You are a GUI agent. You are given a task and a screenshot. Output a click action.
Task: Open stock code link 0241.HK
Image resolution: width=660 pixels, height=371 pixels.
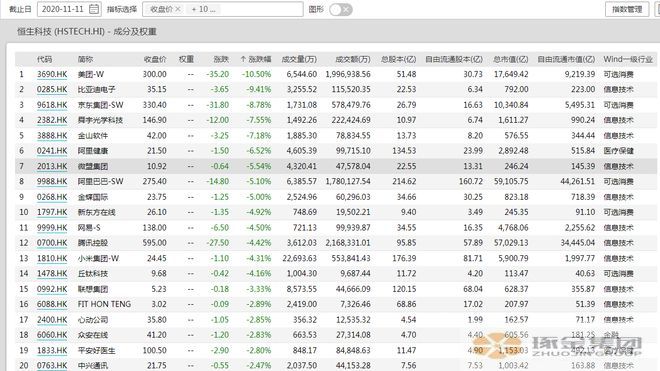coord(52,151)
